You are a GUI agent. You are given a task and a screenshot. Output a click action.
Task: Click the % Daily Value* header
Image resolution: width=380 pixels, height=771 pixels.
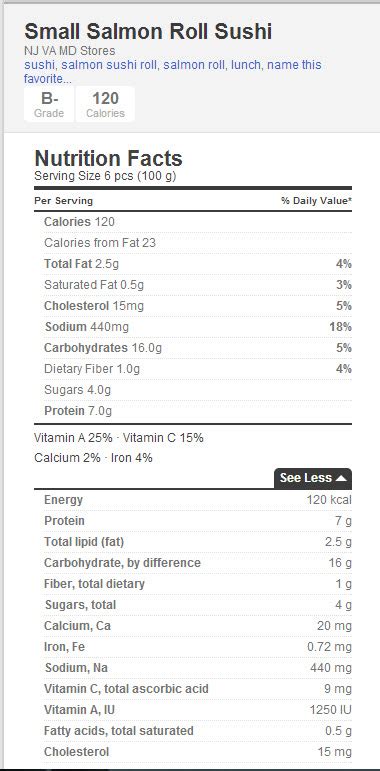316,201
